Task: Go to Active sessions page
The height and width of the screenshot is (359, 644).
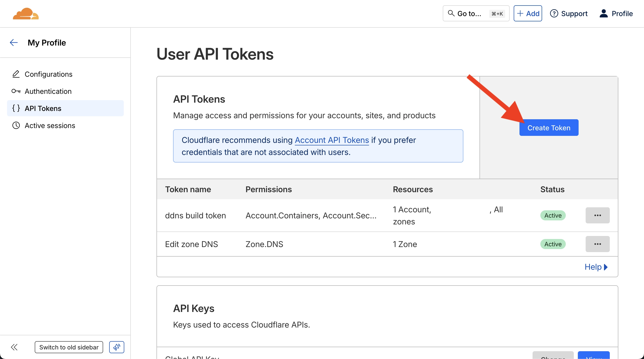Action: tap(50, 126)
